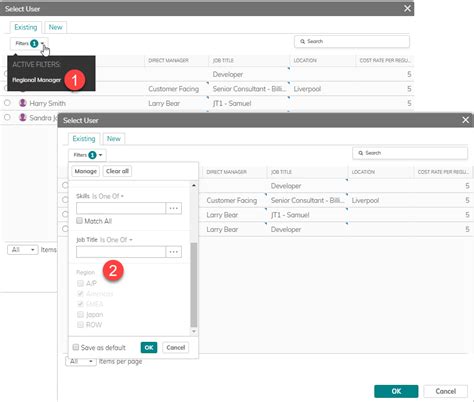Image resolution: width=474 pixels, height=402 pixels.
Task: Select the radio button for Harry Smith
Action: click(7, 103)
